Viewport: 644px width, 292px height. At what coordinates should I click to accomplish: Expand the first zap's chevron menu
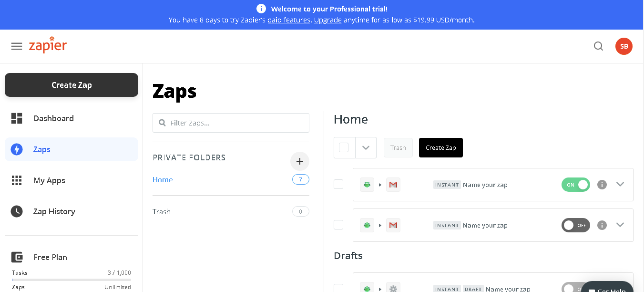[x=620, y=184]
